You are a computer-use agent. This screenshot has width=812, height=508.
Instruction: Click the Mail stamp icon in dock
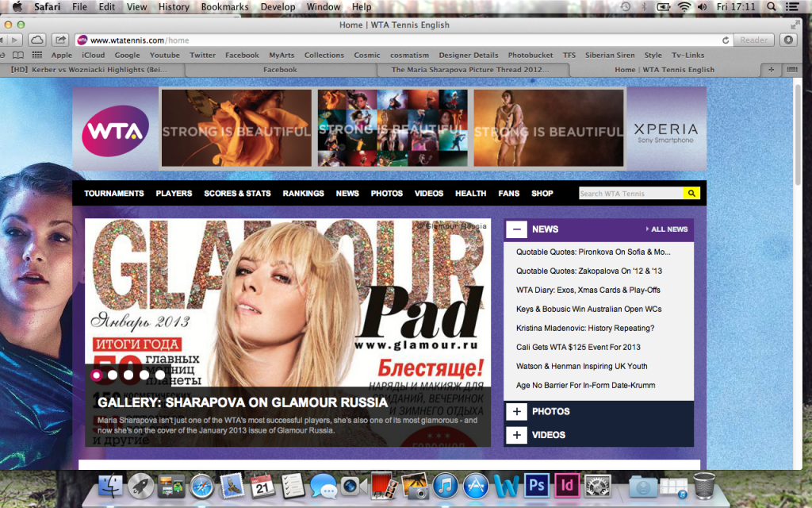point(232,487)
